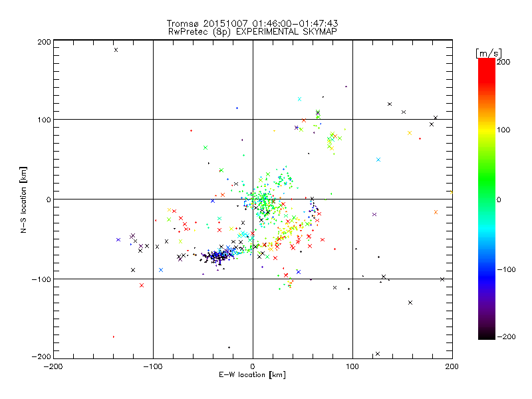Image resolution: width=532 pixels, height=399 pixels.
Task: Select the isolated blue x marker right of center
Action: coord(378,160)
